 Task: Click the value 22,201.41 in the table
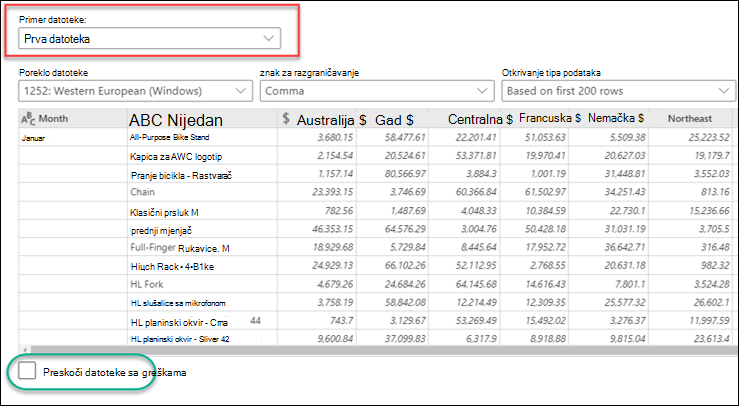point(476,137)
